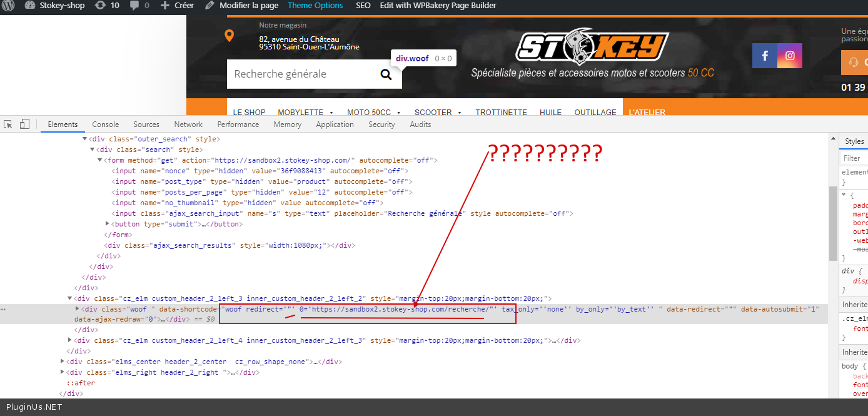The height and width of the screenshot is (416, 868).
Task: Click the Stokey logo
Action: click(592, 46)
